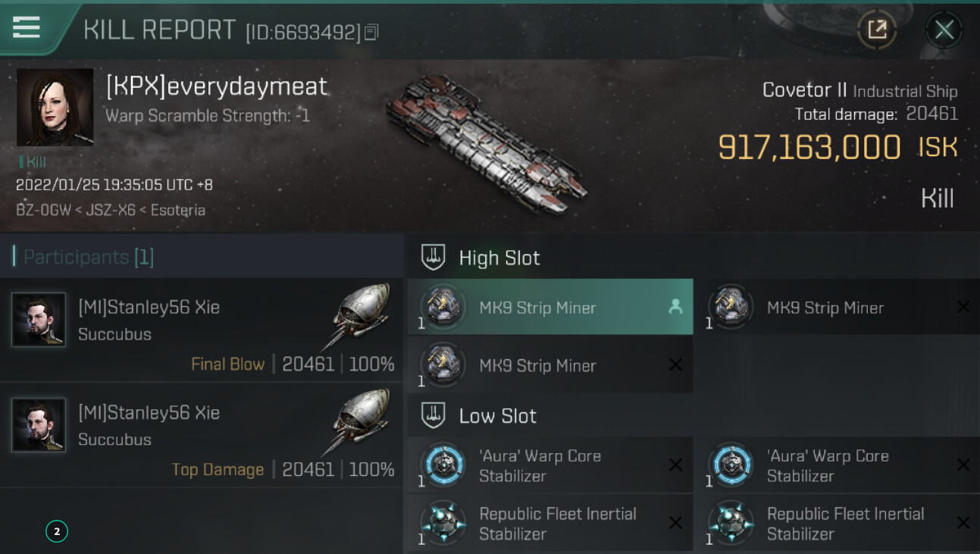Click the X mark on second MK9 Strip Miner
Screen dimensions: 980x554
pos(963,307)
